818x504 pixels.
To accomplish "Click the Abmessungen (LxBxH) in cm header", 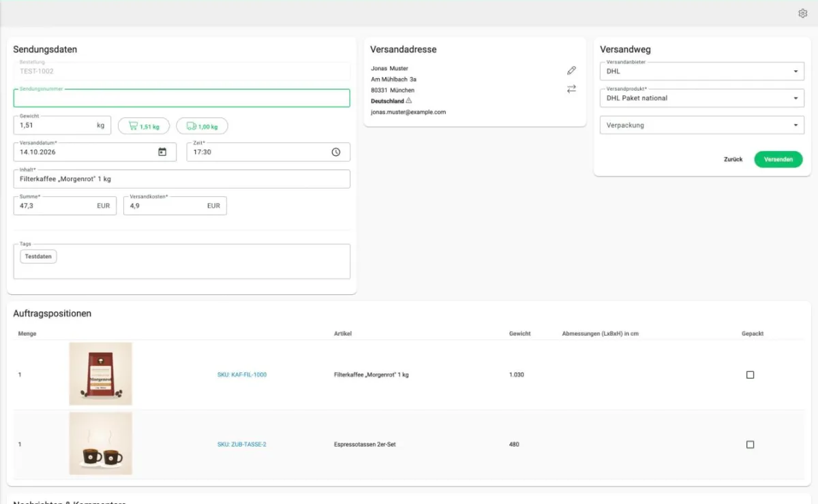I will pos(601,334).
